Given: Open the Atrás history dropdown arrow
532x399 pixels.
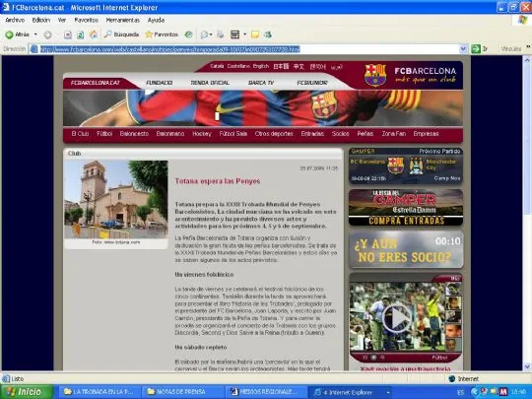Looking at the screenshot, I should [35, 34].
